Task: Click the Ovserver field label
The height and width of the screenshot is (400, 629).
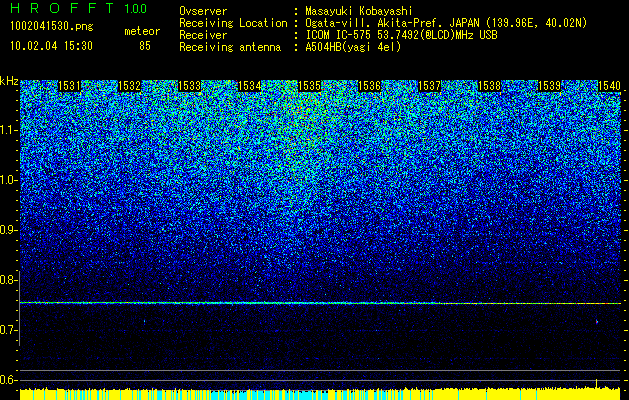Action: tap(203, 11)
